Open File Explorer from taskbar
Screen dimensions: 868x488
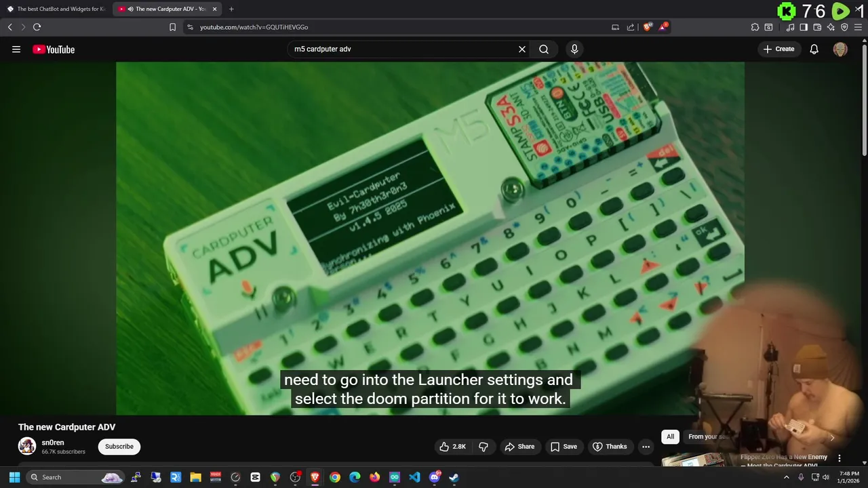(195, 477)
